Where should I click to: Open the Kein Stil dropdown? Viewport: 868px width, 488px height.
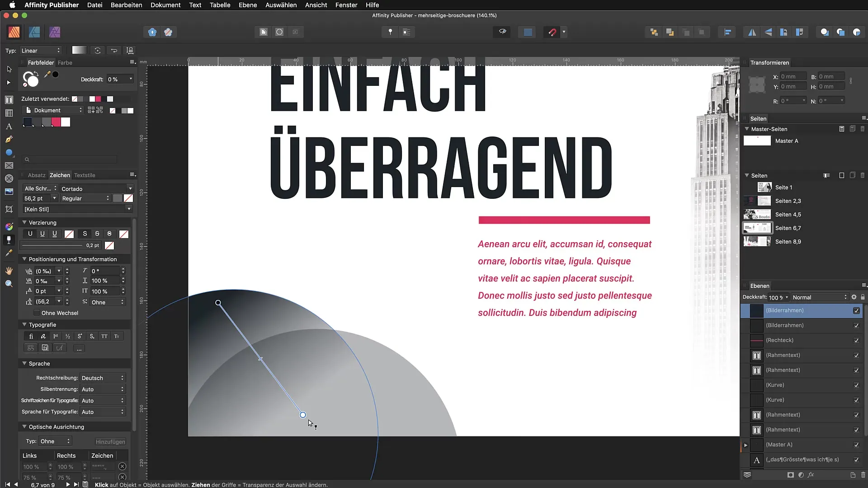(x=77, y=209)
